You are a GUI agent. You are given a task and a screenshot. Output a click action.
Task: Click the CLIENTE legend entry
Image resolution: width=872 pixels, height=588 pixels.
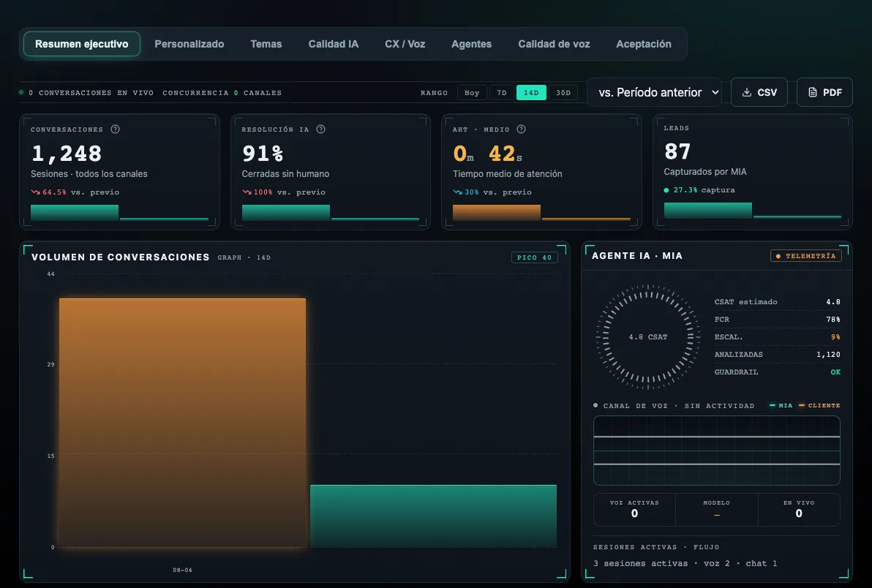[819, 406]
